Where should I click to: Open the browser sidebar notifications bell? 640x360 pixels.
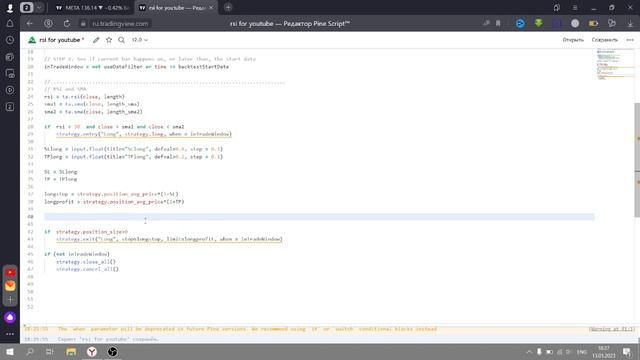(x=10, y=24)
